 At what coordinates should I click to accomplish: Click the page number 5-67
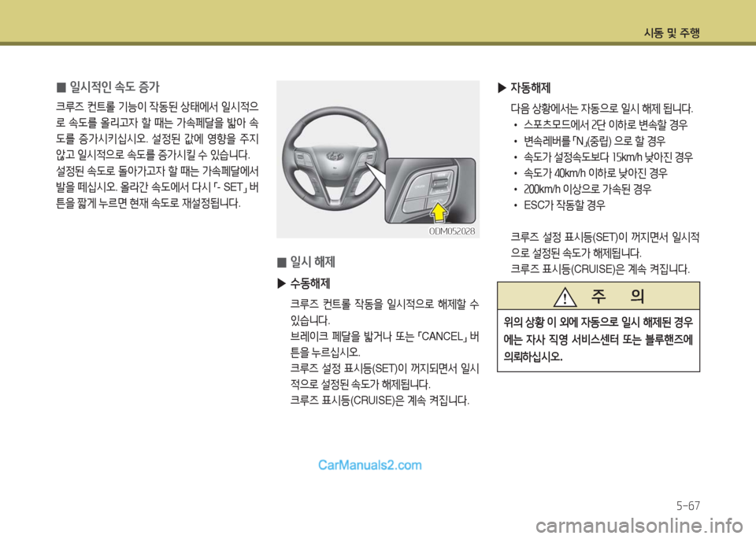pyautogui.click(x=687, y=506)
